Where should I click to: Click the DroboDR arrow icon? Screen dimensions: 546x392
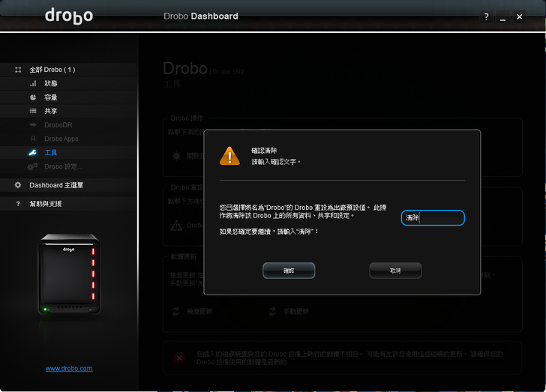pos(33,124)
